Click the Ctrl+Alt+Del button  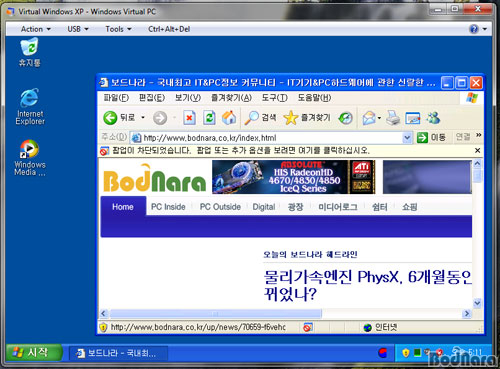click(169, 29)
